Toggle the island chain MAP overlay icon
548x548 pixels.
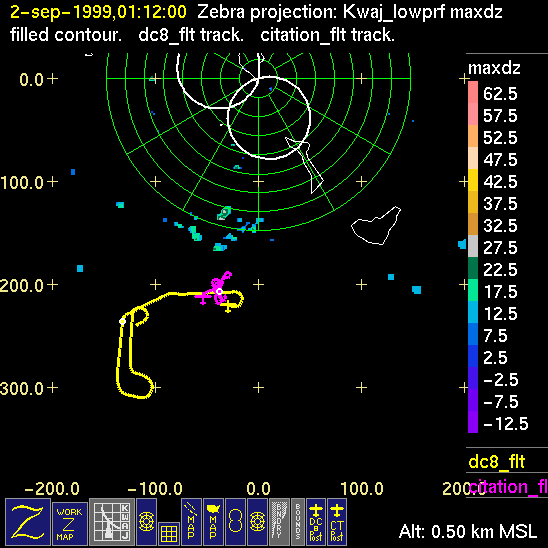(x=191, y=522)
